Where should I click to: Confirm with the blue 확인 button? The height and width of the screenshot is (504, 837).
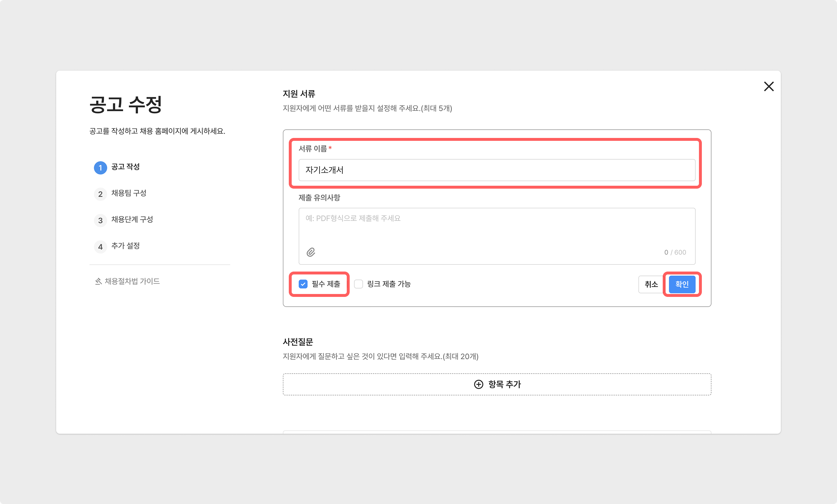(x=682, y=284)
